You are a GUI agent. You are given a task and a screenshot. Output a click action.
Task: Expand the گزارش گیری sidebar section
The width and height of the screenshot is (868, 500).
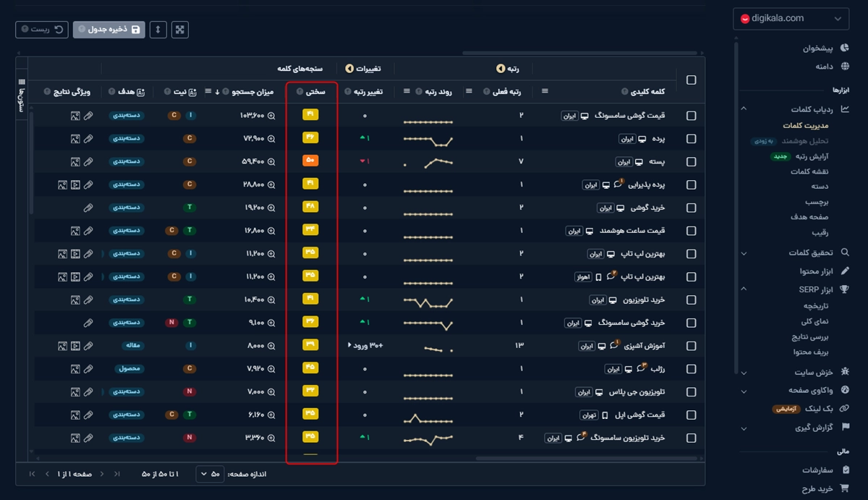[x=743, y=428]
